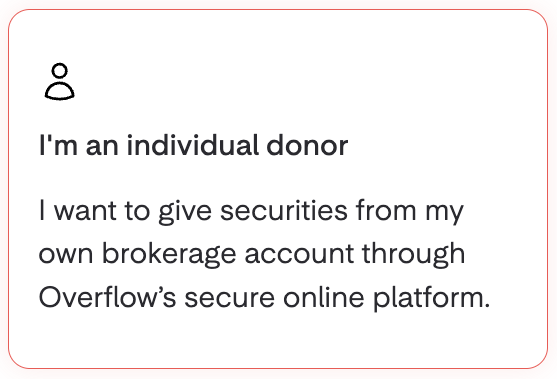
Task: Click the shoulders shape of the donor icon
Action: click(x=60, y=91)
